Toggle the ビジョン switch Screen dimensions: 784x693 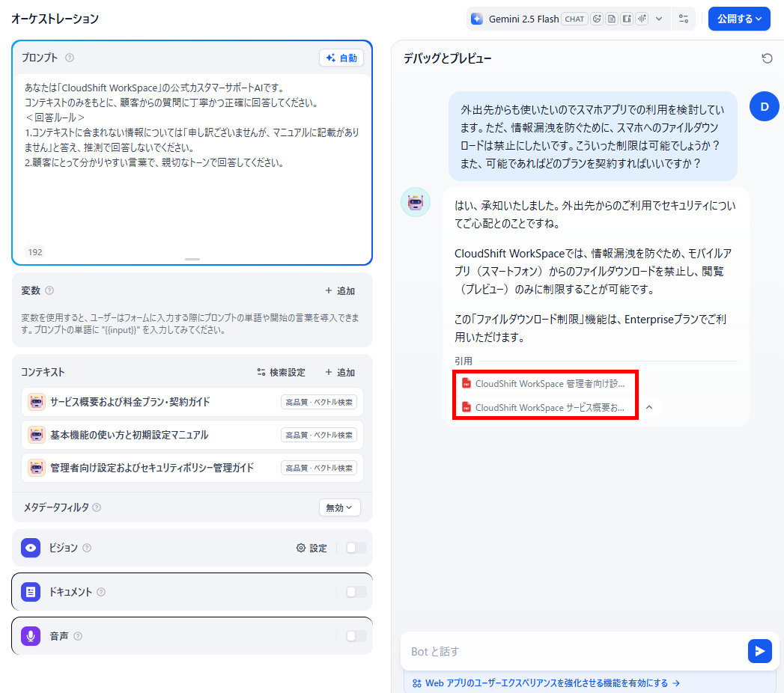tap(356, 548)
